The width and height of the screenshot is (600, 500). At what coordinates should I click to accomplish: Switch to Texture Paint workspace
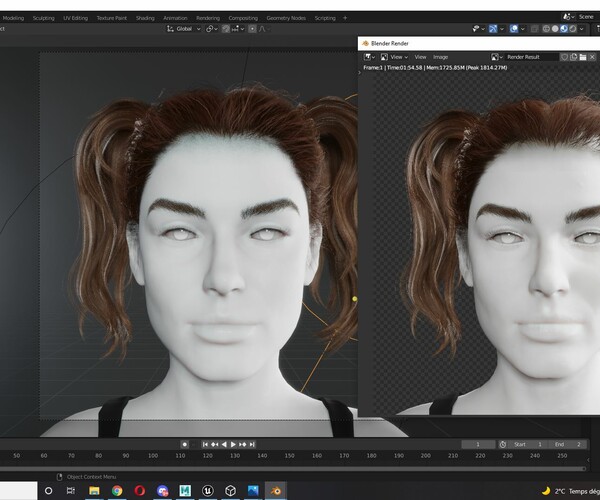pos(111,18)
